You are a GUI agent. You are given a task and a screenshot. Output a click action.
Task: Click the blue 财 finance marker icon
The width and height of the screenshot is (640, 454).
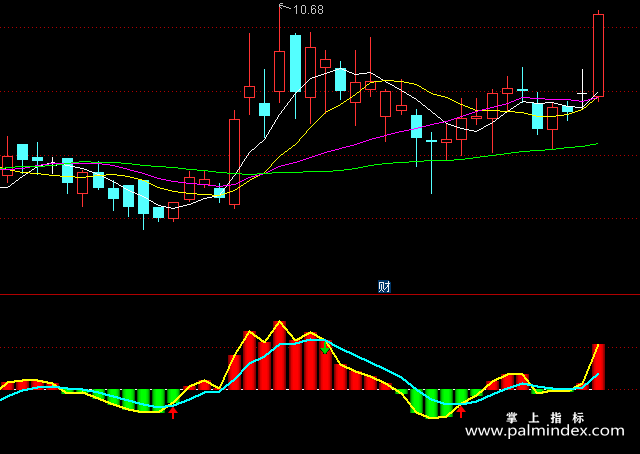(384, 287)
